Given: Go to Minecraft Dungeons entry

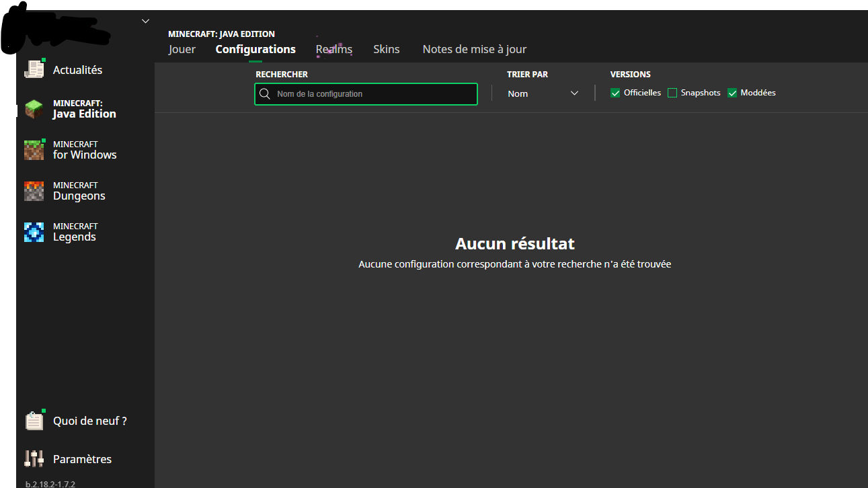Looking at the screenshot, I should [x=79, y=191].
